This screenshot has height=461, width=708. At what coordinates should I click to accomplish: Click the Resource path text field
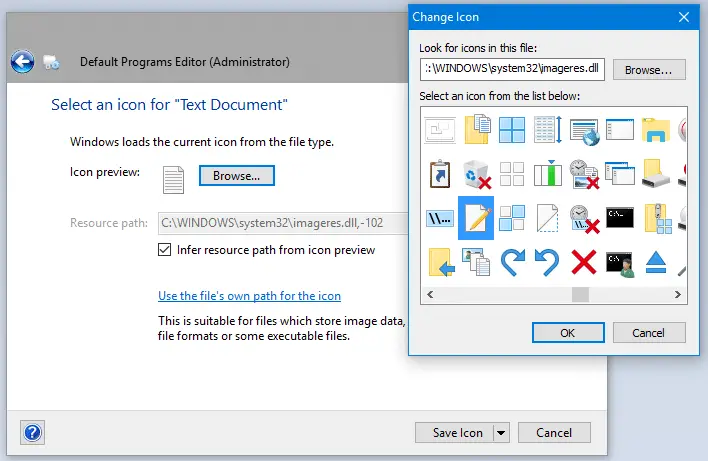283,223
